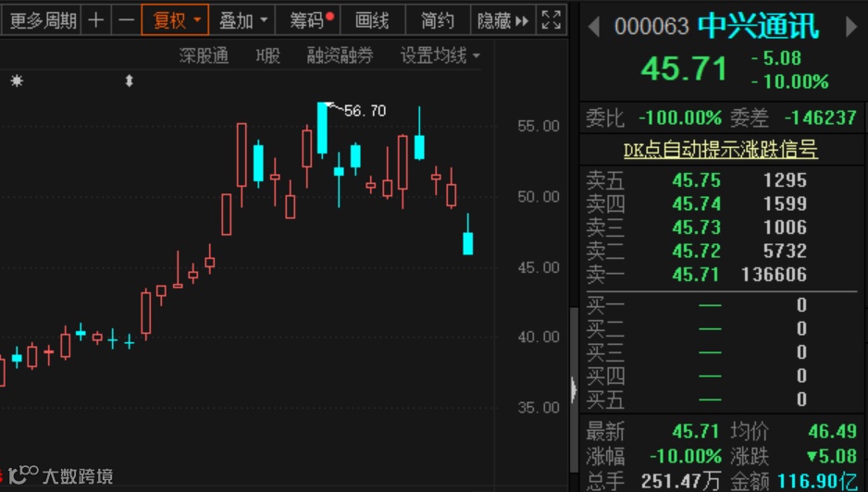The width and height of the screenshot is (868, 492).
Task: Click the tall cyan candle at 56.70 peak
Action: tap(322, 129)
